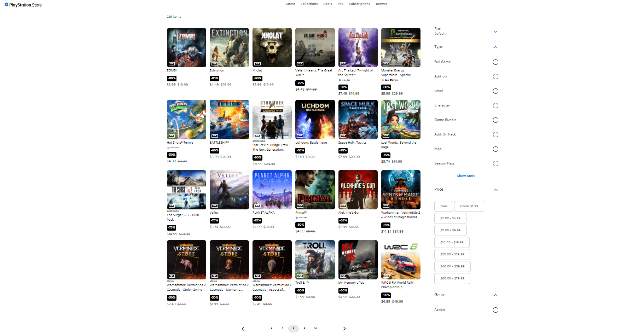Open the WRC 6 game cover
This screenshot has height=336, width=644.
401,260
